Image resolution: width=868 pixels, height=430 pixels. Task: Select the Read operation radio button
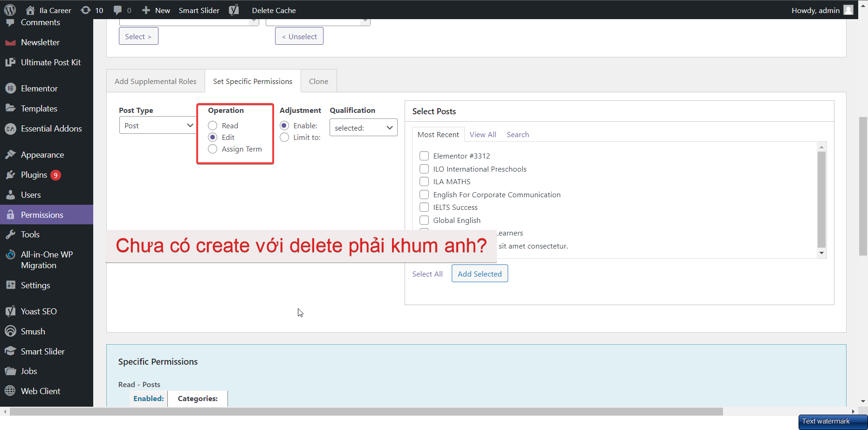click(x=213, y=125)
